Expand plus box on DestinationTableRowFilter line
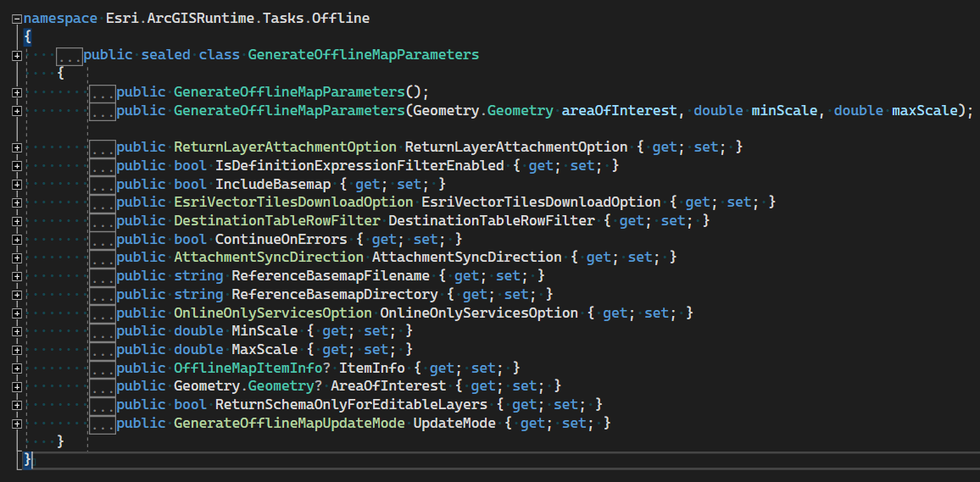Screen dimensions: 980x482 [x=17, y=222]
